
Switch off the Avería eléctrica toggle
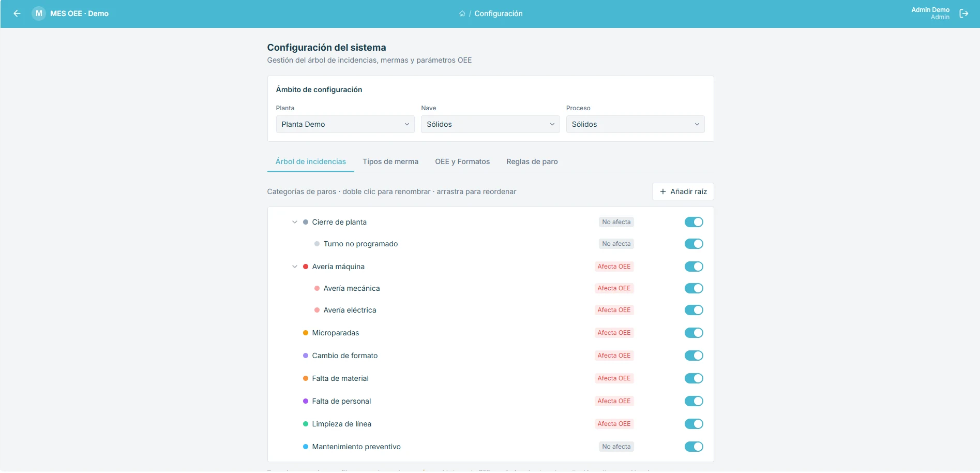tap(694, 310)
